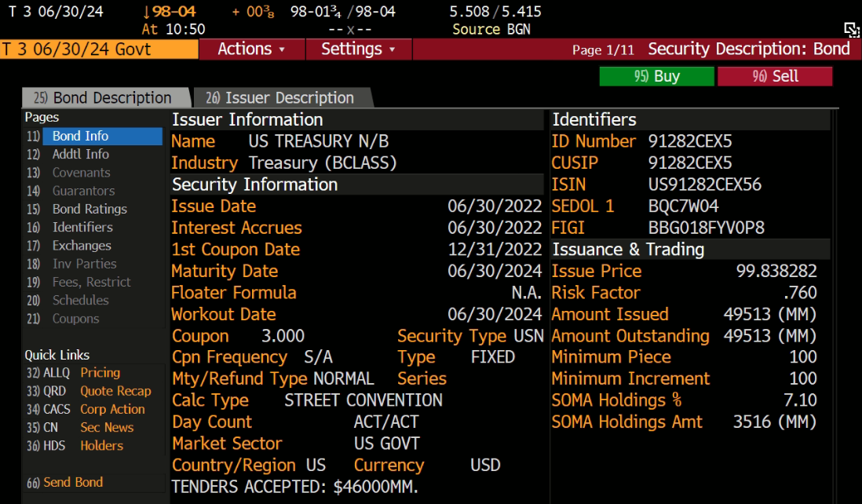862x504 pixels.
Task: Click the Market Sector value US GOVT
Action: [x=386, y=444]
